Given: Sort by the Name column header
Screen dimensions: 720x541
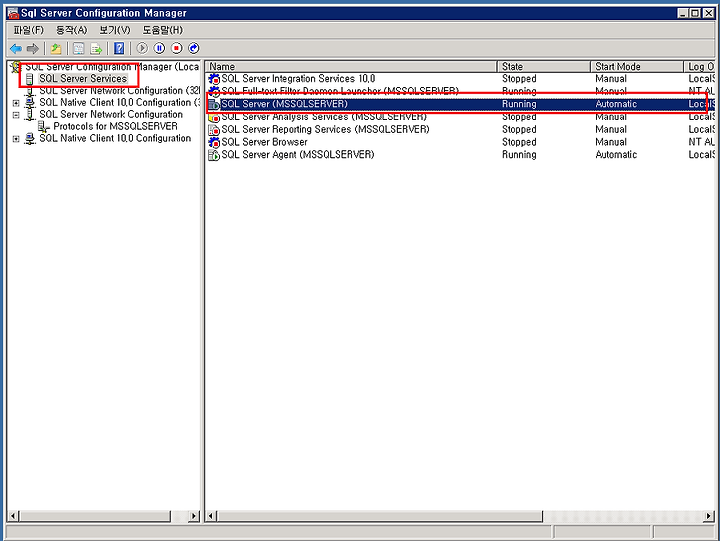Looking at the screenshot, I should click(x=351, y=67).
